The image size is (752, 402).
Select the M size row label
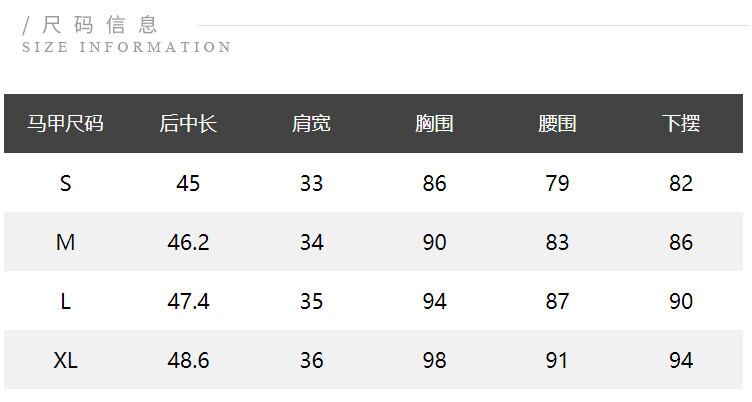(66, 242)
